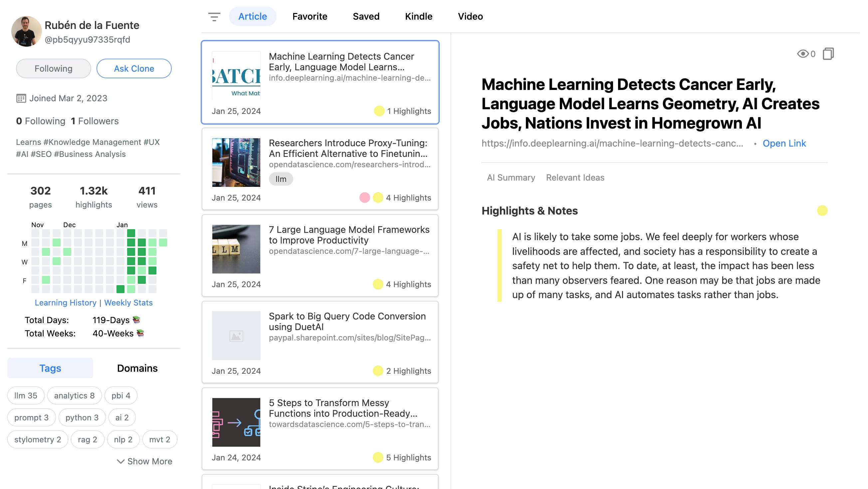868x489 pixels.
Task: Open the LLM blocks thumbnail
Action: click(x=236, y=249)
